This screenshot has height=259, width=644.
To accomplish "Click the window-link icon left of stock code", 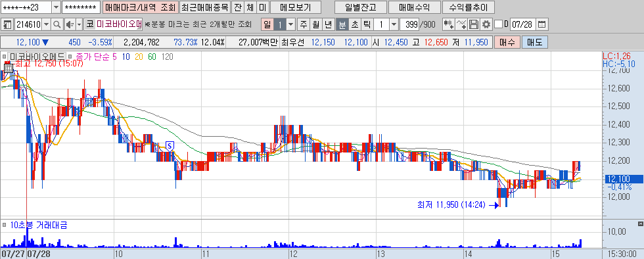I will coord(7,25).
